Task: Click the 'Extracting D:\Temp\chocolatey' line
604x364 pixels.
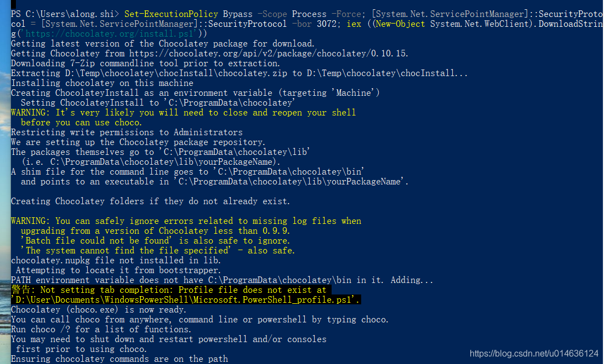Action: point(239,73)
